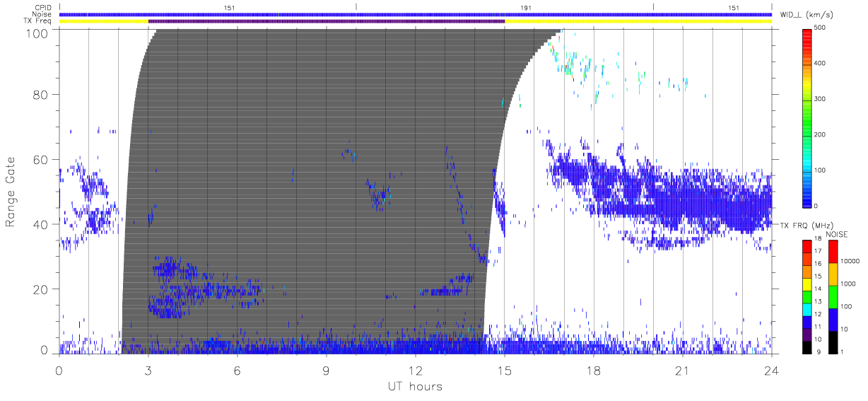This screenshot has width=868, height=401.
Task: Click the Noise row label at top
Action: tap(42, 14)
